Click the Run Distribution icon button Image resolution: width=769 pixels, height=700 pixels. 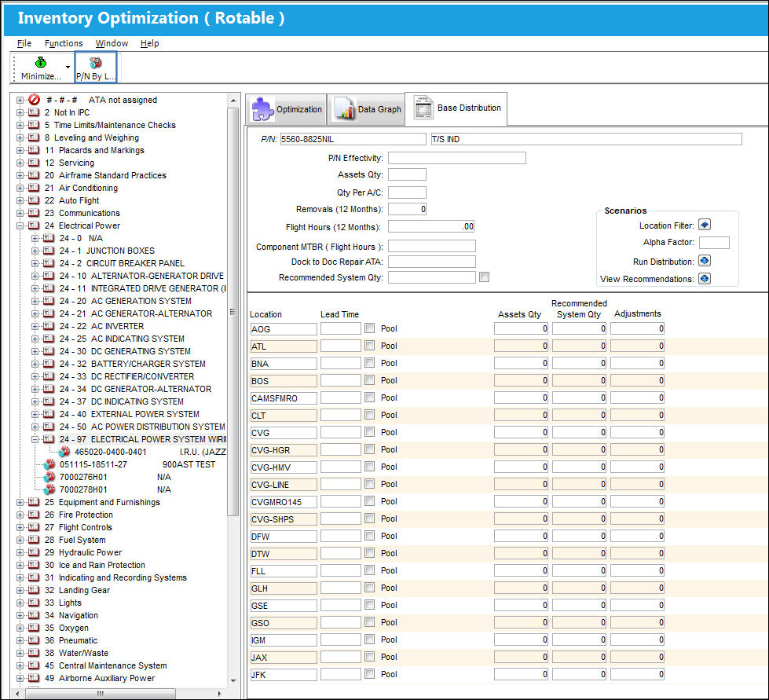point(705,261)
